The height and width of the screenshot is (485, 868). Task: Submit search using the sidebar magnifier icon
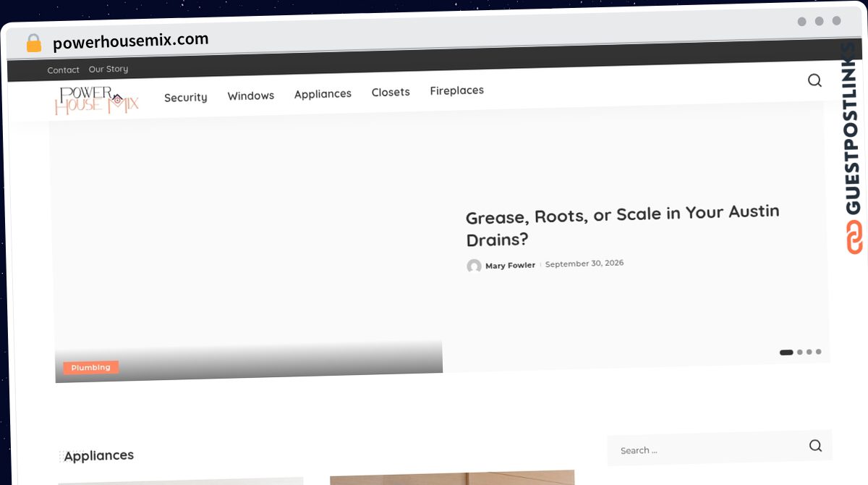pyautogui.click(x=815, y=446)
